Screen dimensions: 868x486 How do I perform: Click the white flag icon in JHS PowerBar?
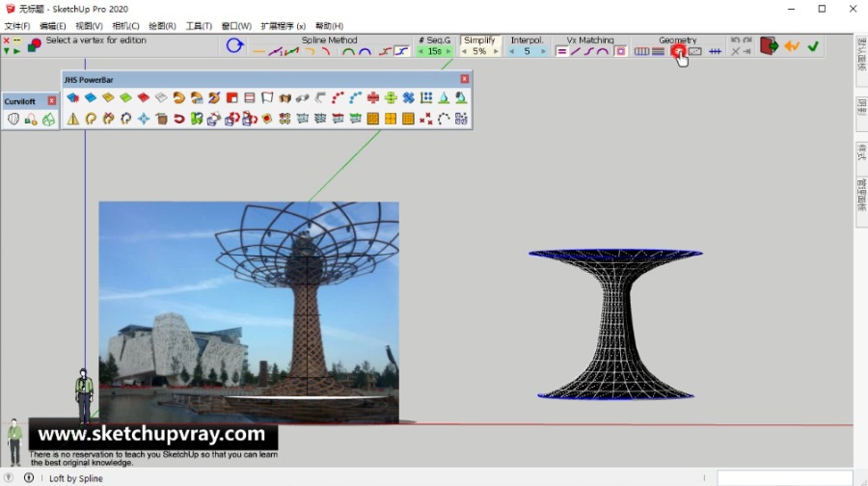(267, 98)
